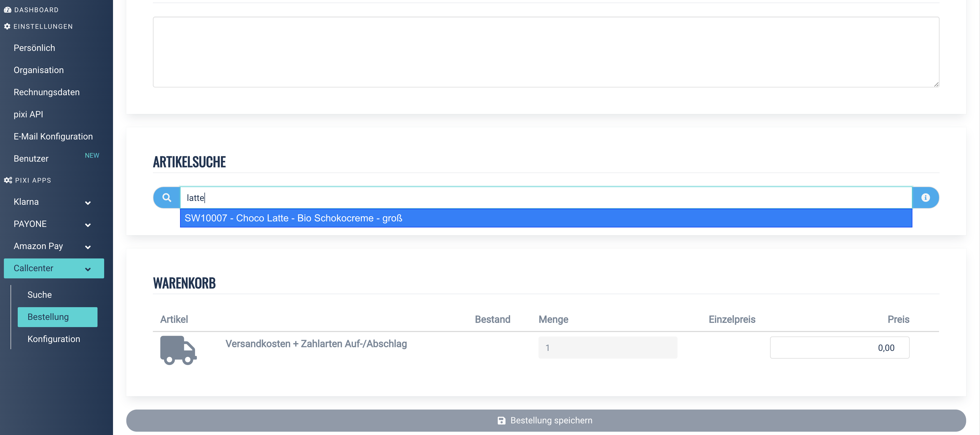
Task: Expand the PAYONE menu chevron
Action: pos(88,225)
